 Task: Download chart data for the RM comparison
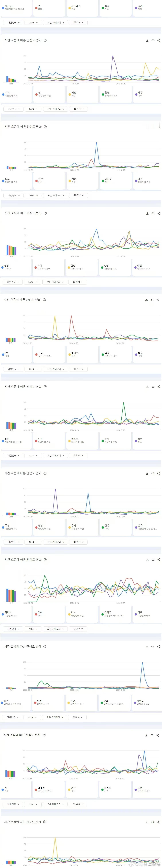[x=147, y=387]
